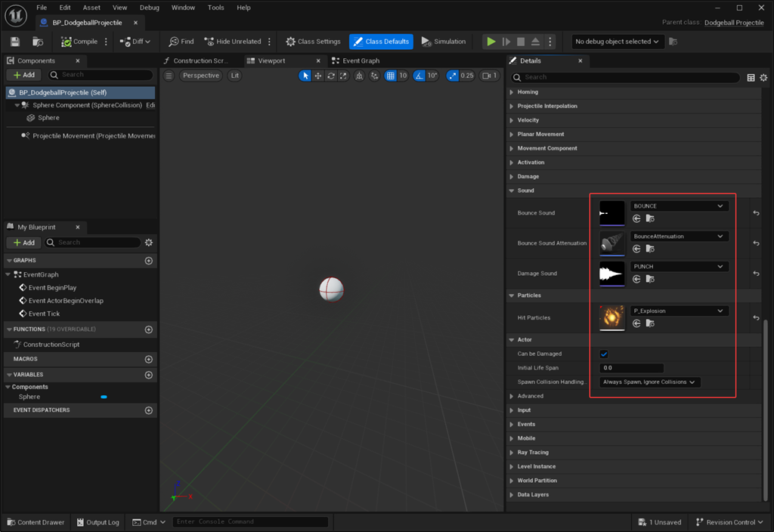Open the Asset menu
The width and height of the screenshot is (774, 532).
[x=91, y=8]
